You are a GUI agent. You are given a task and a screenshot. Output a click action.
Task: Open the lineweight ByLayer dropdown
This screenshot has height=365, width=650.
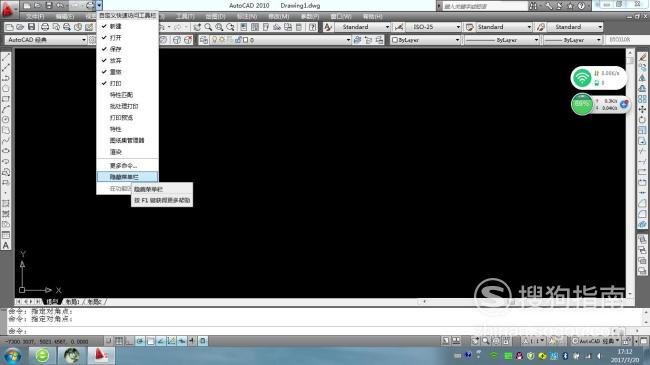pos(599,40)
